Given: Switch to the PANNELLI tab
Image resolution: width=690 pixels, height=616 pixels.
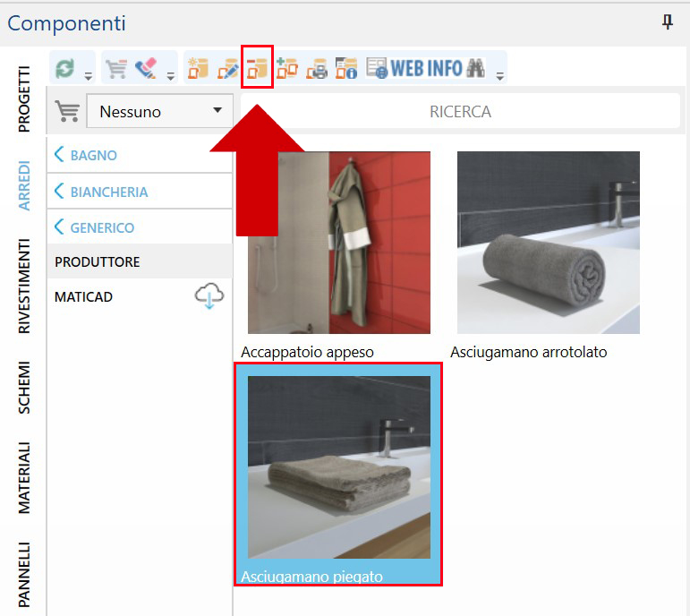Looking at the screenshot, I should 24,575.
